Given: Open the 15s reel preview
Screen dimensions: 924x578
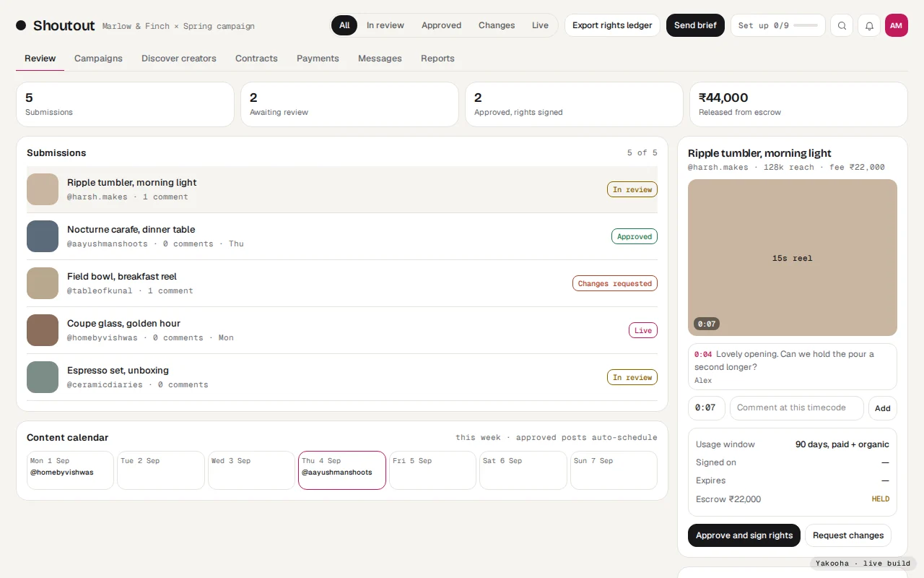Looking at the screenshot, I should pyautogui.click(x=793, y=258).
